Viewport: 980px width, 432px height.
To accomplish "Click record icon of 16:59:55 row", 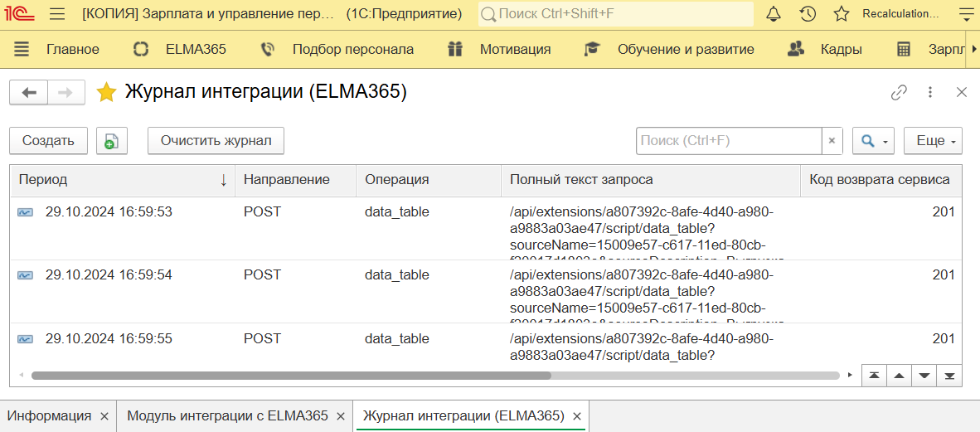I will click(x=25, y=339).
